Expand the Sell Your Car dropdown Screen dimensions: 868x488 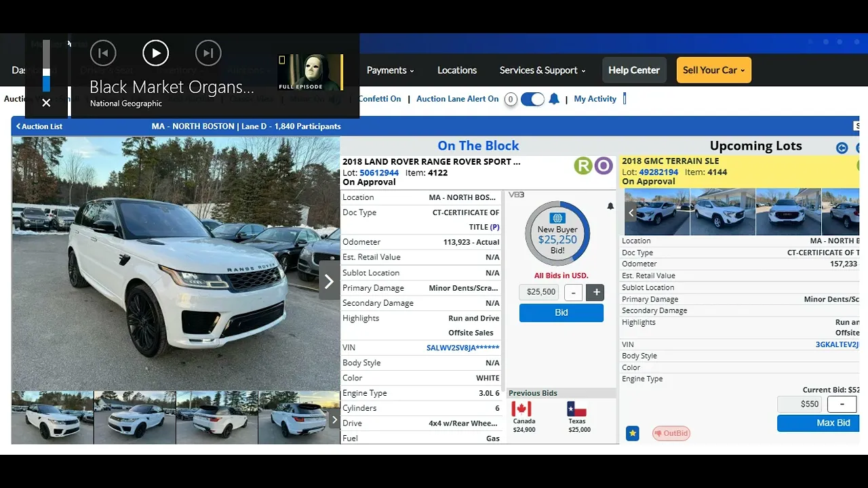714,70
